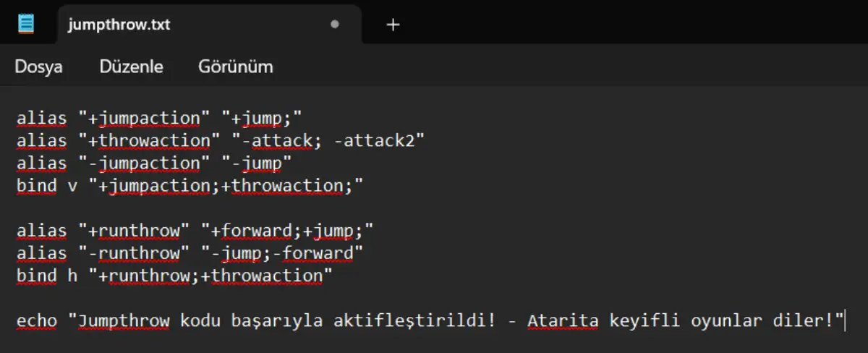
Task: Click the Notepad app icon in title bar
Action: [27, 24]
